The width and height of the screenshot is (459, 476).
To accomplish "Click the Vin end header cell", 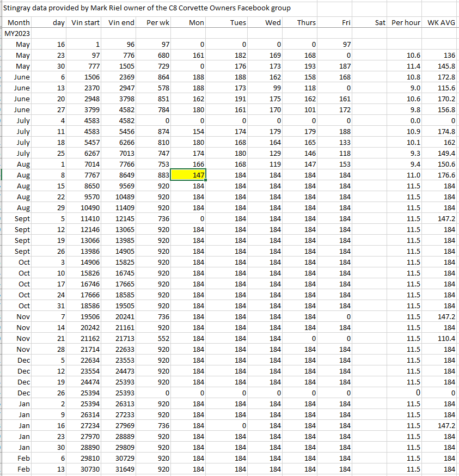I will tap(121, 22).
